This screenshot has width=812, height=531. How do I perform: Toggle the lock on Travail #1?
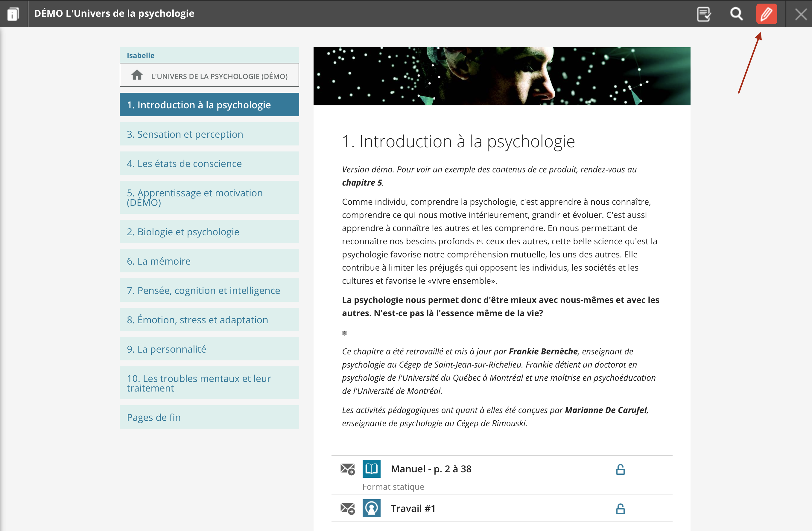click(x=620, y=508)
